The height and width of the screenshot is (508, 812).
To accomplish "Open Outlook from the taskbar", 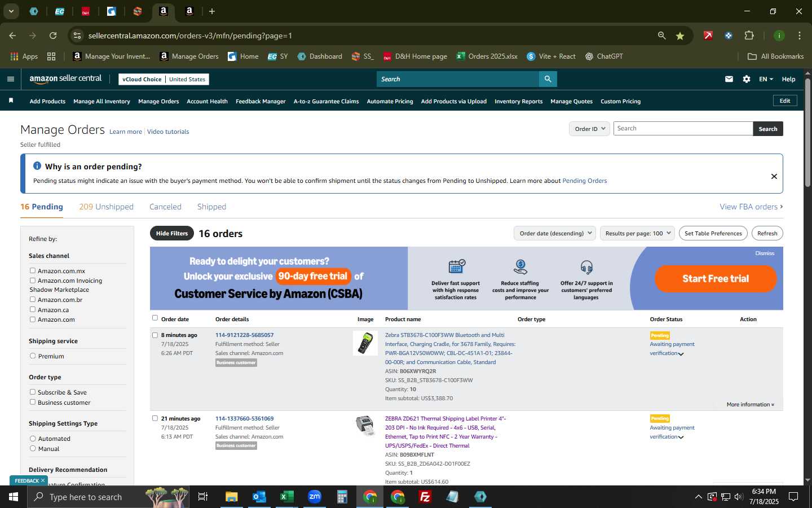I will tap(259, 497).
